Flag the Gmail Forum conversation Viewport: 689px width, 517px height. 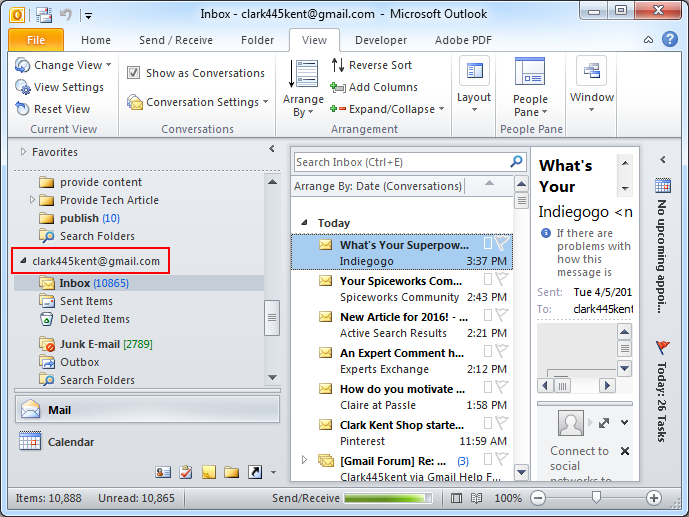pos(502,459)
